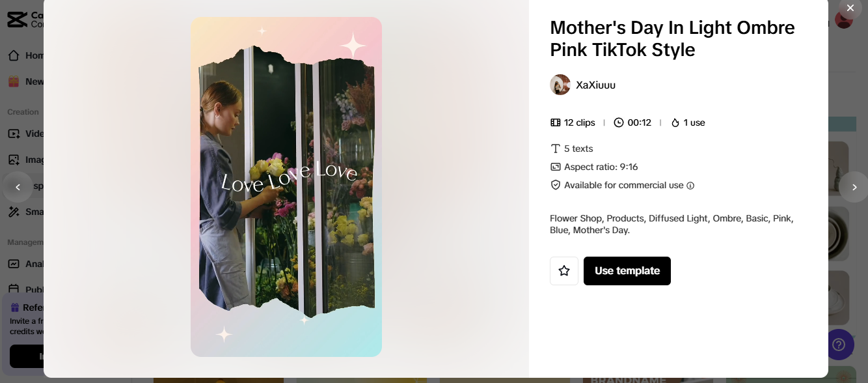
Task: Click the template video preview
Action: pyautogui.click(x=286, y=187)
